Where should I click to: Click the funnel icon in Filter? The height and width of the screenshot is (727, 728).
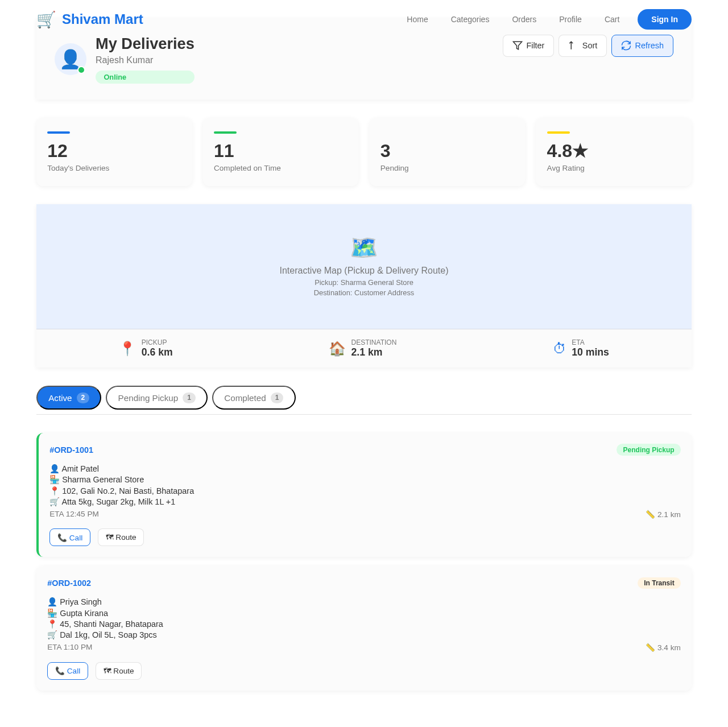[518, 46]
